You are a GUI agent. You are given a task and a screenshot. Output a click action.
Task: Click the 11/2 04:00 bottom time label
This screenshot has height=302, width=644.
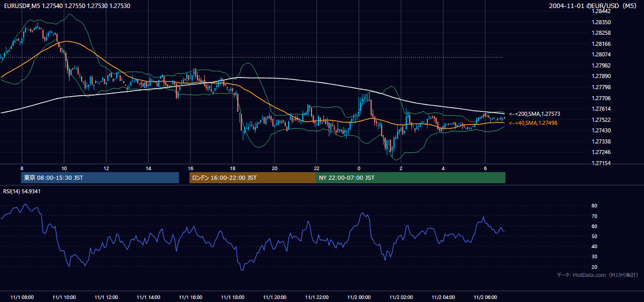443,297
